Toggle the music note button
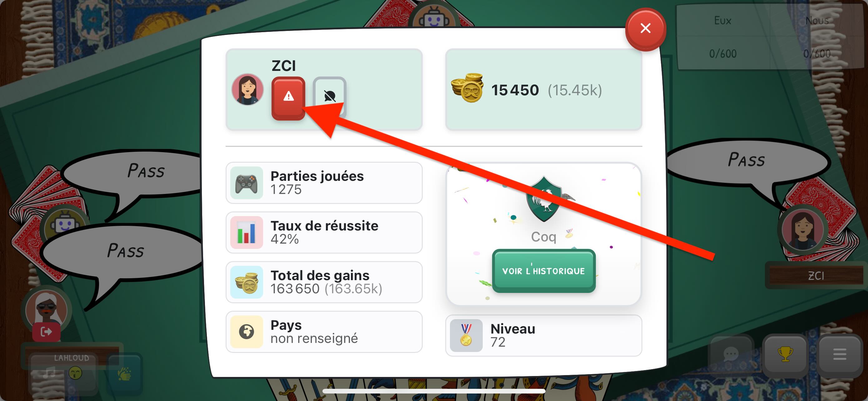Viewport: 868px width, 401px height. point(49,374)
